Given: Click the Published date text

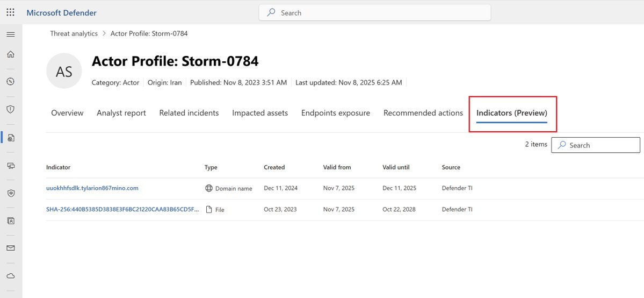Looking at the screenshot, I should click(x=238, y=82).
